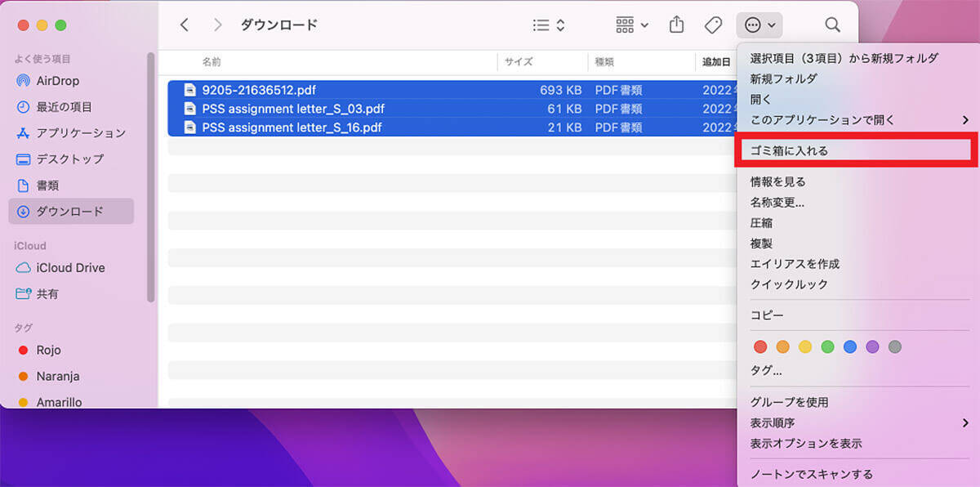Open the Finder search magnifier
Image resolution: width=980 pixels, height=487 pixels.
tap(832, 25)
